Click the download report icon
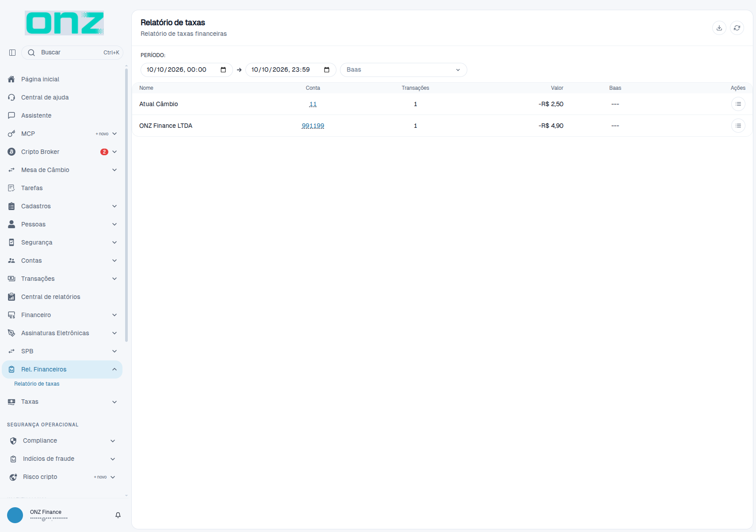 719,28
